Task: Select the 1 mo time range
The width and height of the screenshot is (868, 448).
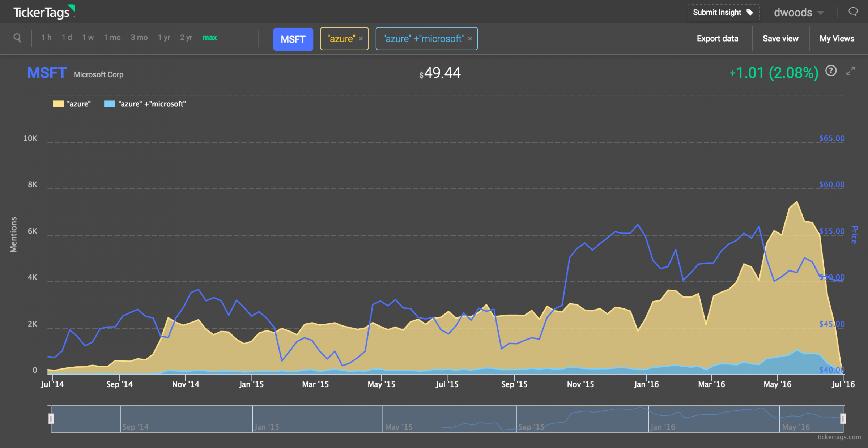Action: 112,38
